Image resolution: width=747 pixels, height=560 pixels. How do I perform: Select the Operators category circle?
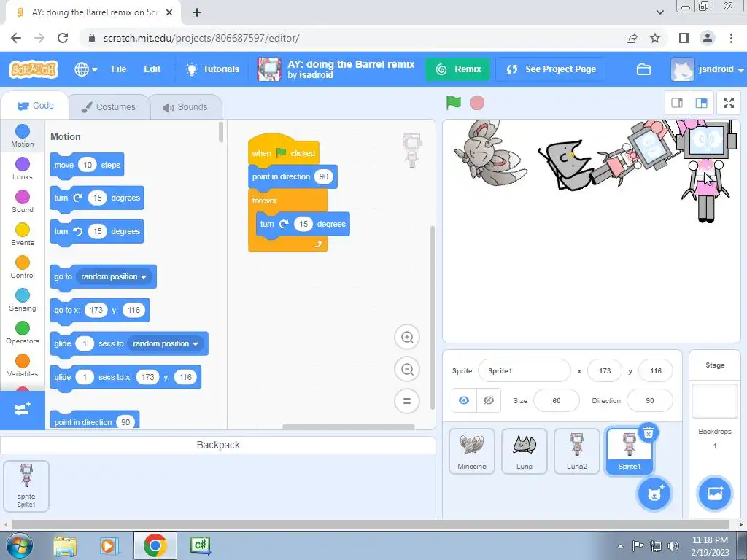[x=23, y=329]
